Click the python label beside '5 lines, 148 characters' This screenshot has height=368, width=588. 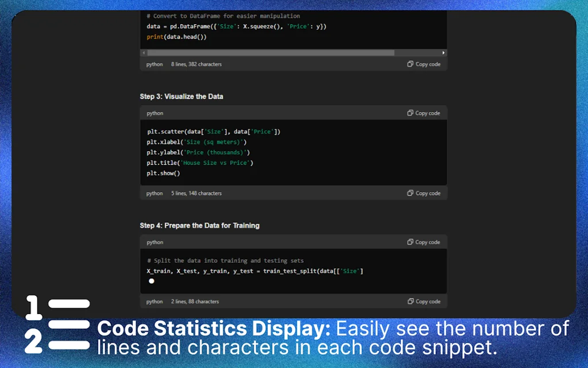[154, 193]
